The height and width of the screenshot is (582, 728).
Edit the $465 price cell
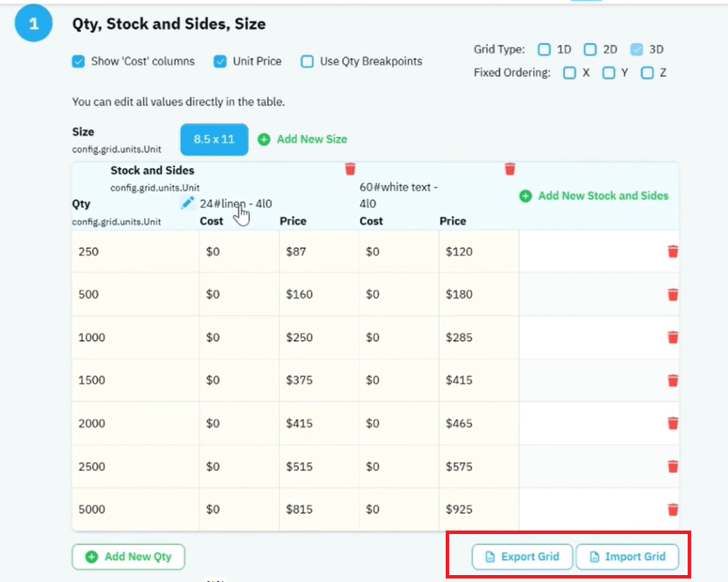click(x=478, y=423)
